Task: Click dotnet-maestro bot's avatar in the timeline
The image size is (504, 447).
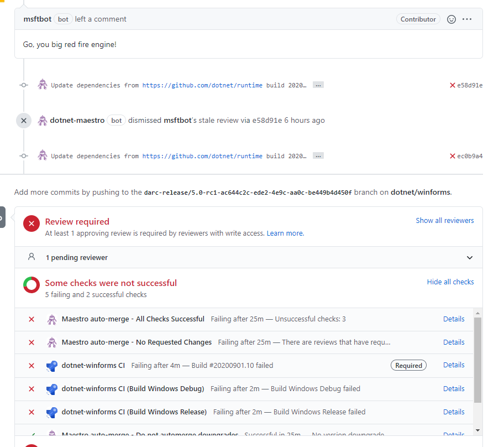Action: (43, 120)
